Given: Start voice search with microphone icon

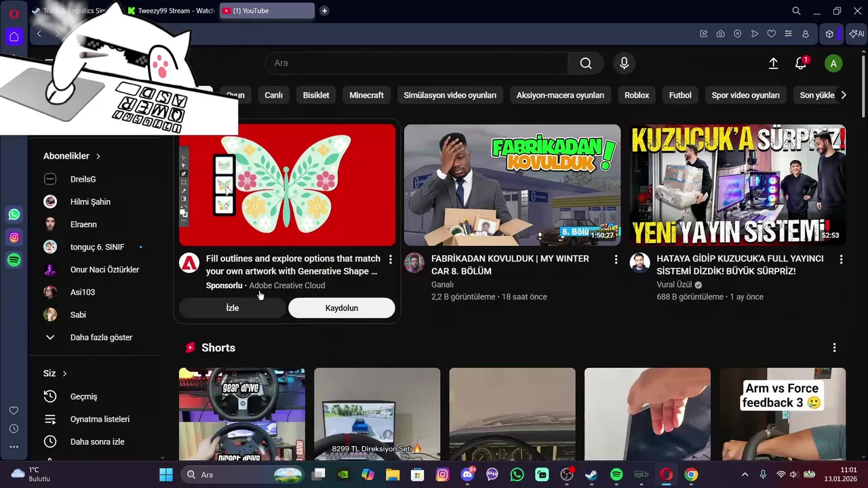Looking at the screenshot, I should point(624,63).
